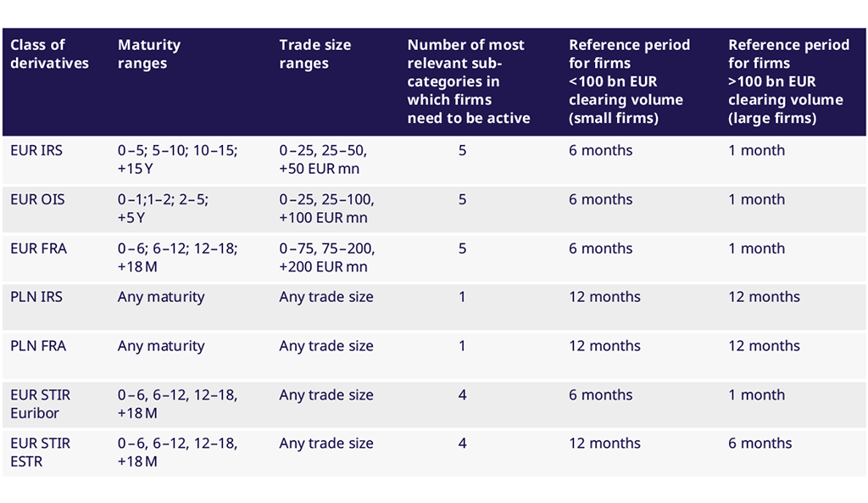Select the EUR OIS trade size cell
This screenshot has height=503, width=868.
326,209
